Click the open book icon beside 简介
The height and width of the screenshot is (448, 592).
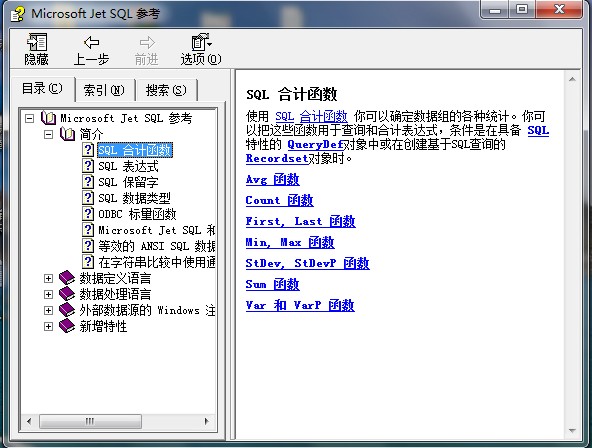pos(68,134)
